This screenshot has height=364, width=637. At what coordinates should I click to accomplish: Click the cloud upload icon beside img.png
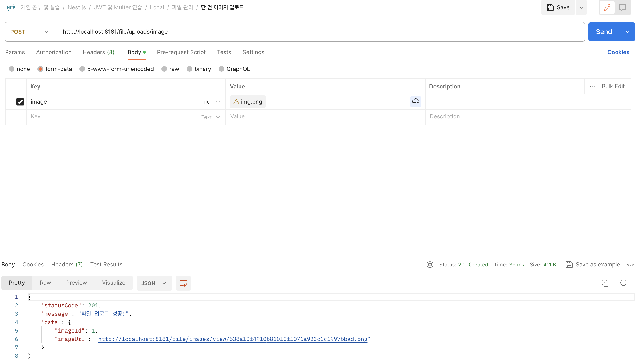pos(415,102)
